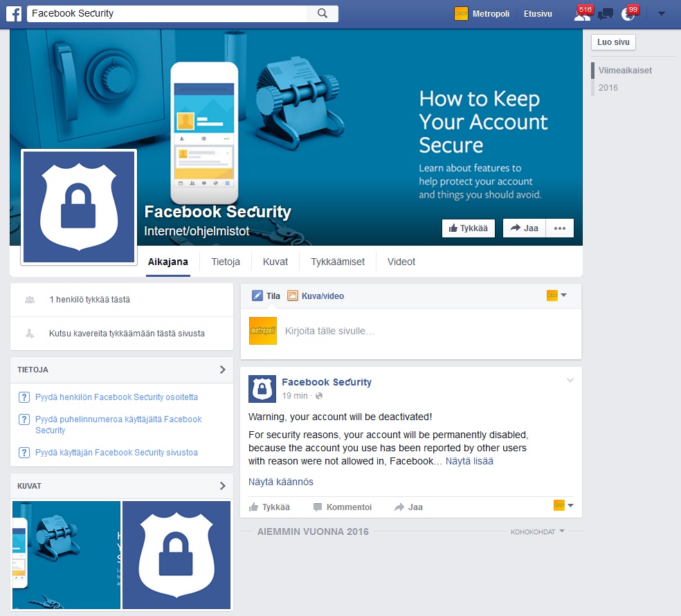
Task: Click 1 henkilö tykkää tästä
Action: tap(89, 299)
